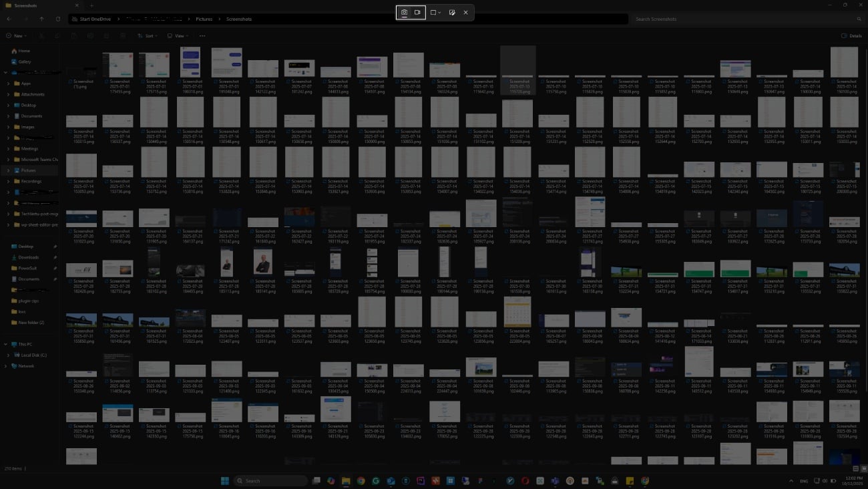
Task: Select the screenshot camera mode in Snipping toolbar
Action: (404, 13)
